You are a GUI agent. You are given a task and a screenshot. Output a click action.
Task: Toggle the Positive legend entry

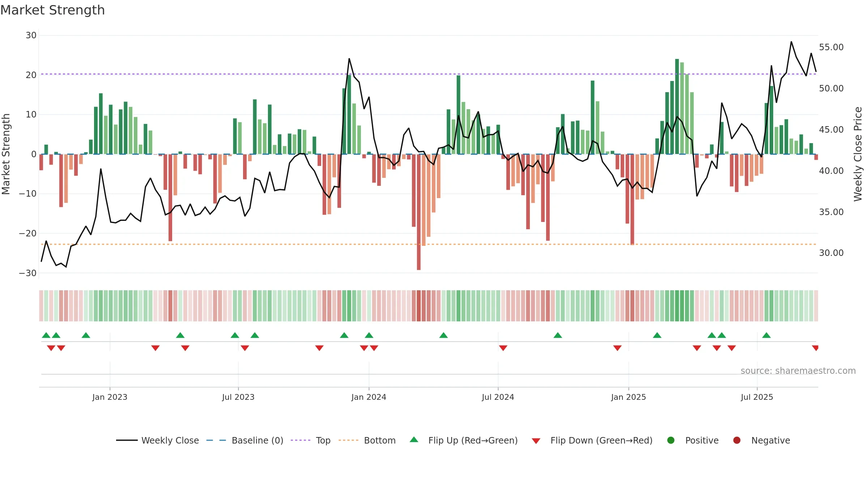693,440
